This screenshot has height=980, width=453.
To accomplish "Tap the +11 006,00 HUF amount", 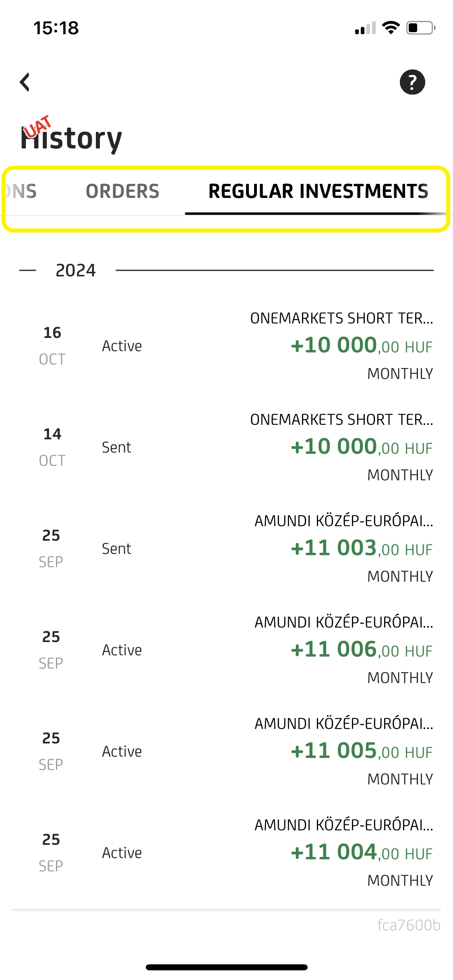I will pos(361,649).
